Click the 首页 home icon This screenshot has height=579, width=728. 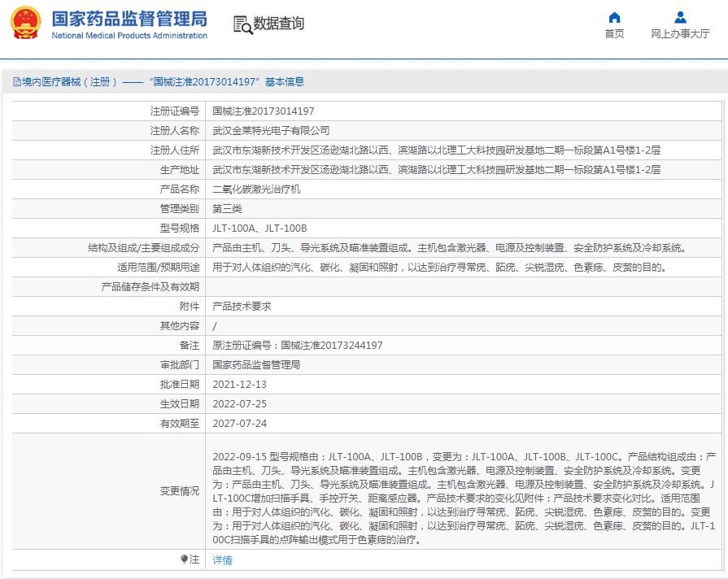614,18
